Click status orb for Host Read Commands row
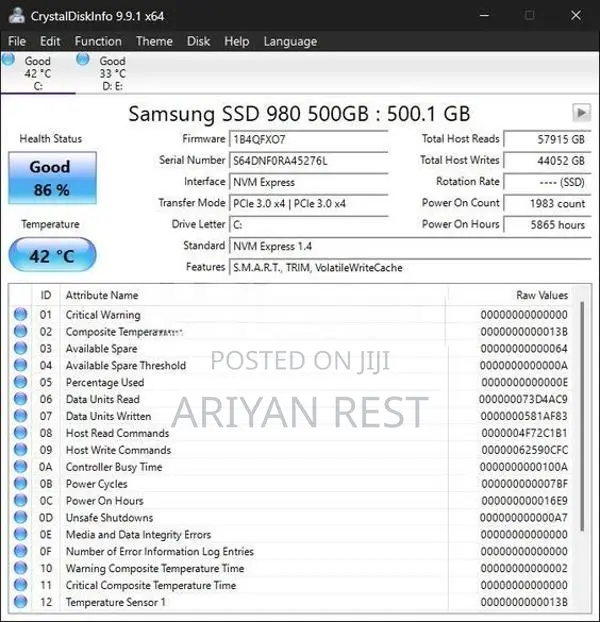 21,433
